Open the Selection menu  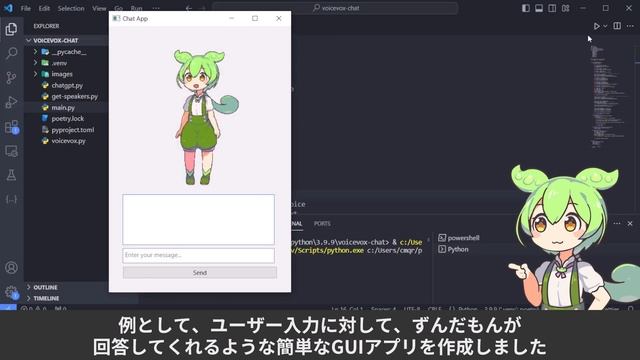71,8
